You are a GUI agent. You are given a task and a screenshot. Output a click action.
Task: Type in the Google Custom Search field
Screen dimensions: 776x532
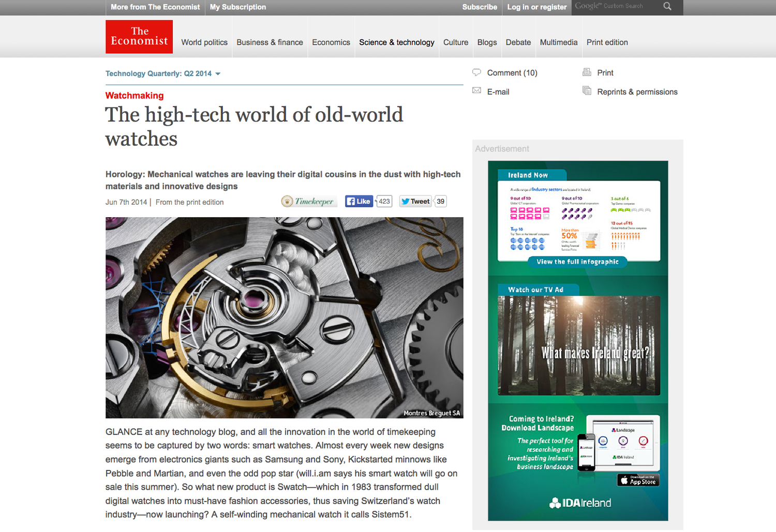[616, 7]
